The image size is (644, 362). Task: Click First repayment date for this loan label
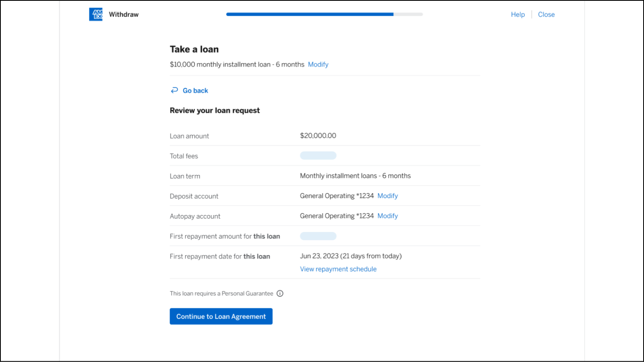pos(220,257)
